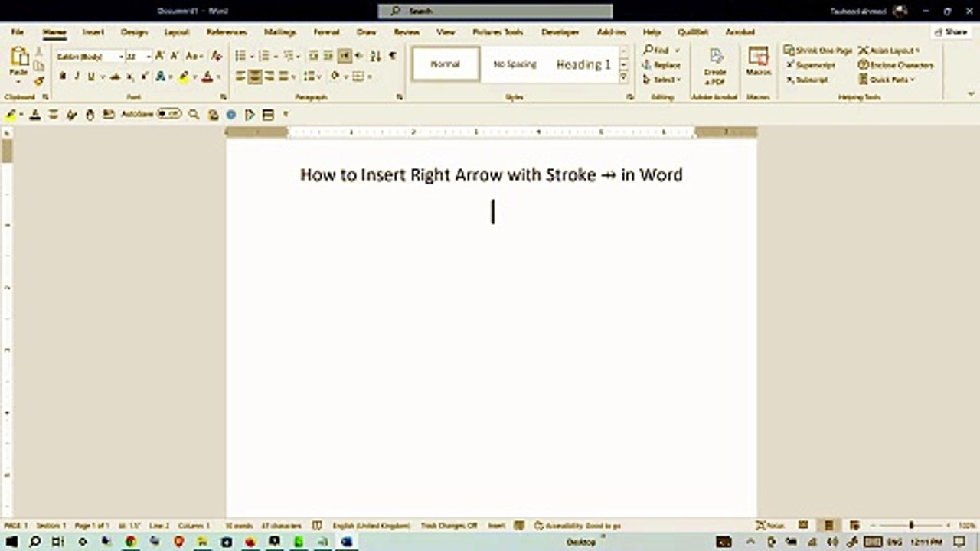Expand the Styles gallery More arrow
The image size is (980, 551).
click(x=623, y=77)
